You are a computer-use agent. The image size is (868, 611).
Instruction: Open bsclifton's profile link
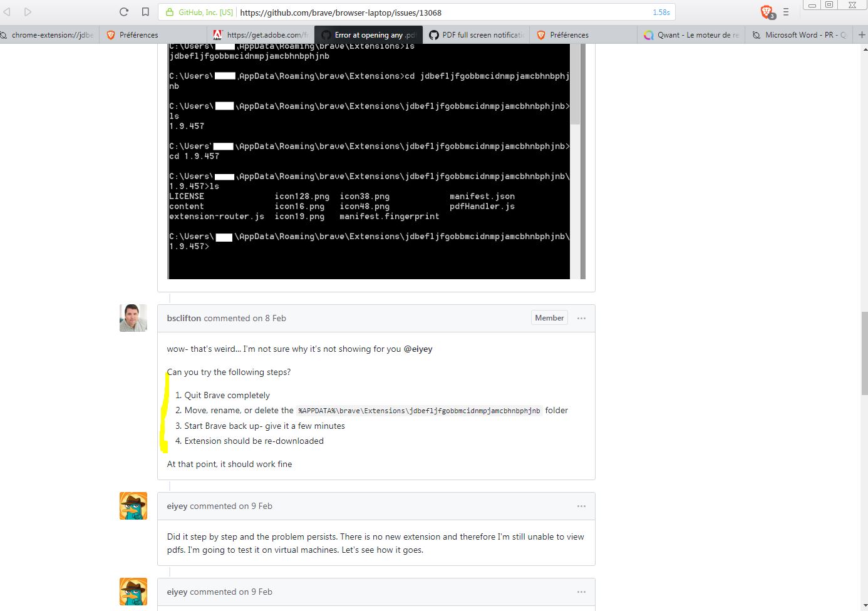pos(184,318)
